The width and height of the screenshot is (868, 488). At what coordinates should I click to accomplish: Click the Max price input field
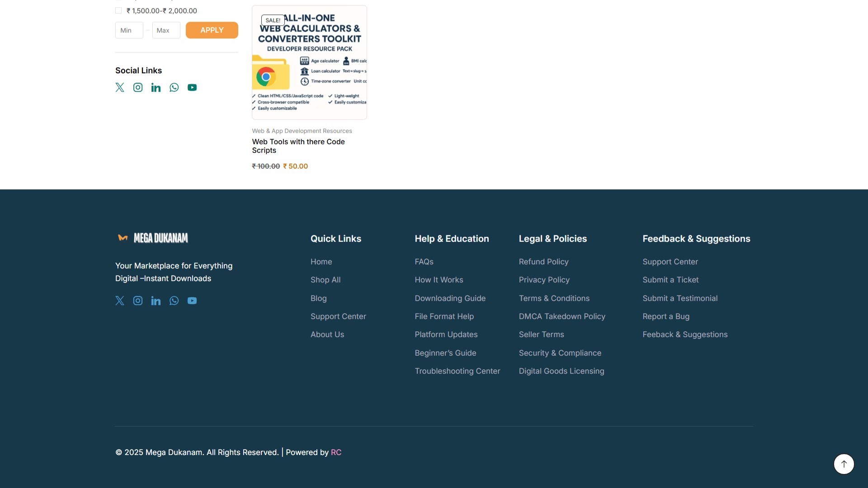click(x=166, y=30)
